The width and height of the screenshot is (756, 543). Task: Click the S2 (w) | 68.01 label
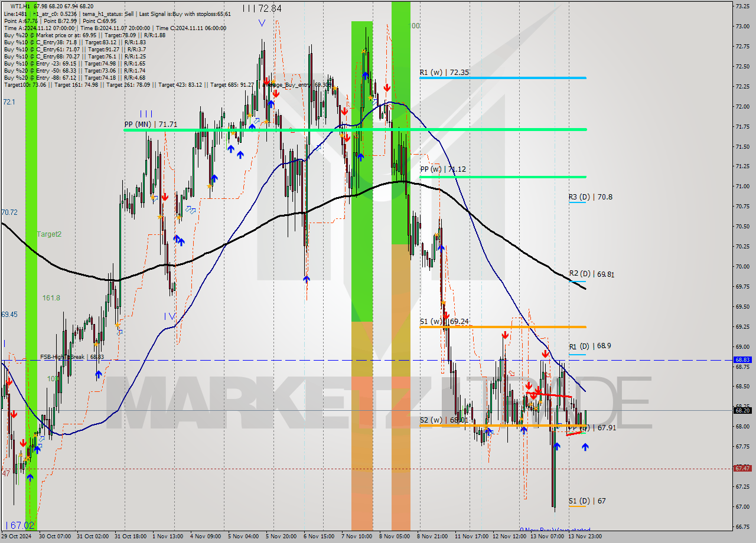point(444,420)
